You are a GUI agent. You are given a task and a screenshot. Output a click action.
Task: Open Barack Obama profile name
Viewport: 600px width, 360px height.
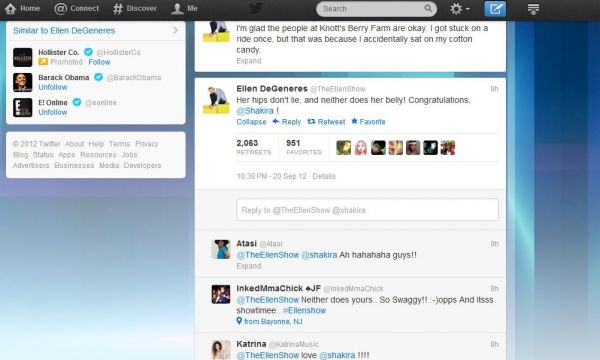coord(64,77)
